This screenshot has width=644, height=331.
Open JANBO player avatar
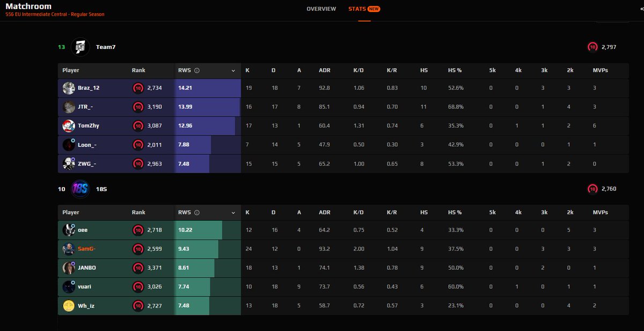click(x=69, y=268)
